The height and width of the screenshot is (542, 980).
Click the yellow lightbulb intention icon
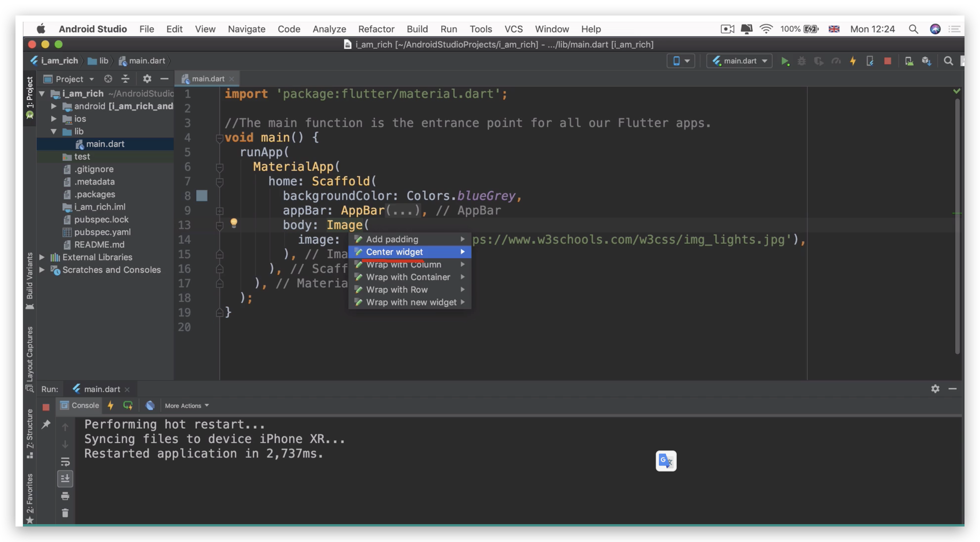coord(234,223)
